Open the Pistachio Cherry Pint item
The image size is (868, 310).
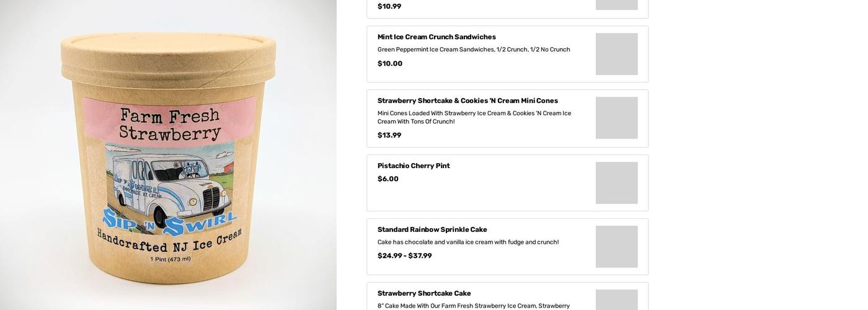(x=414, y=166)
